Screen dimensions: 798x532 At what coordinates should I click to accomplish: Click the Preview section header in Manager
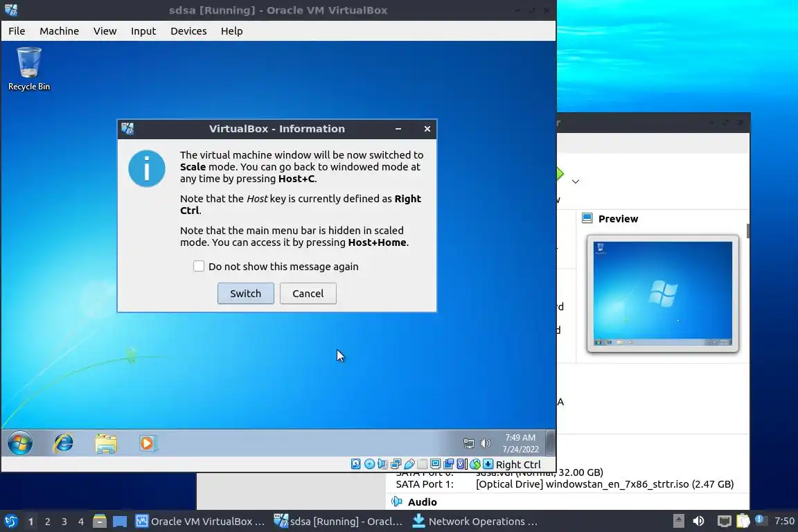(618, 219)
